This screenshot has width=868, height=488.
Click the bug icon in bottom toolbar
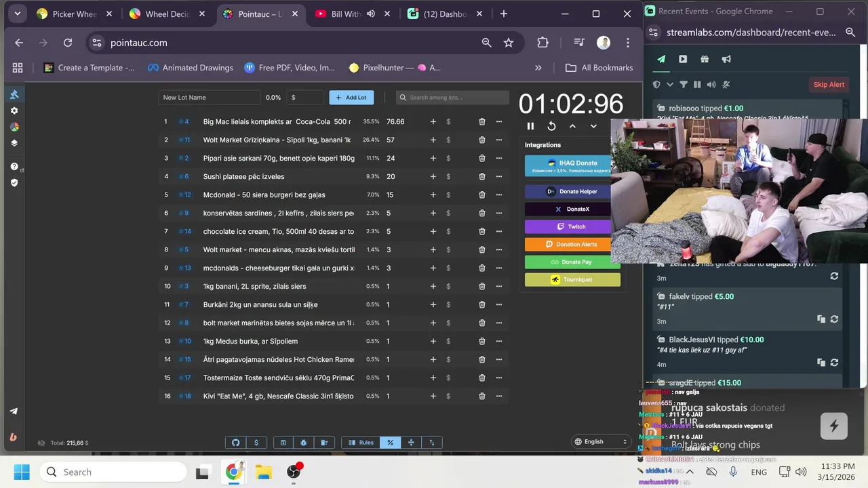click(304, 443)
